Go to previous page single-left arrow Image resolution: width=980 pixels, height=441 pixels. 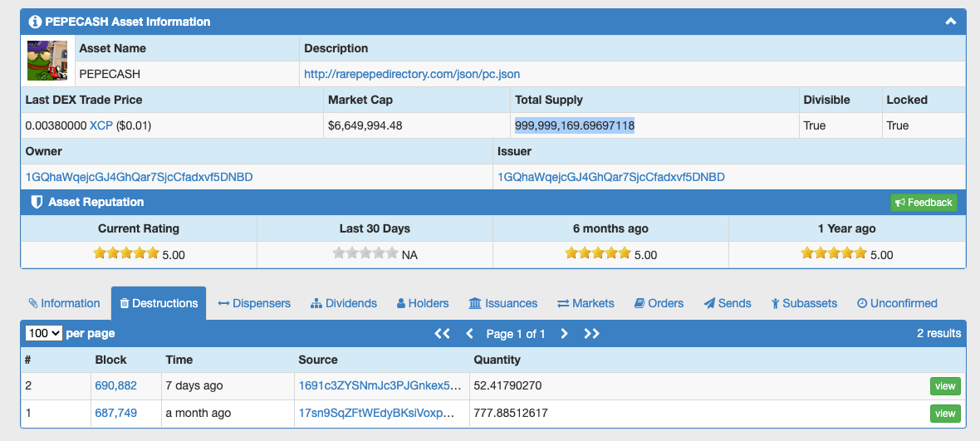[470, 334]
